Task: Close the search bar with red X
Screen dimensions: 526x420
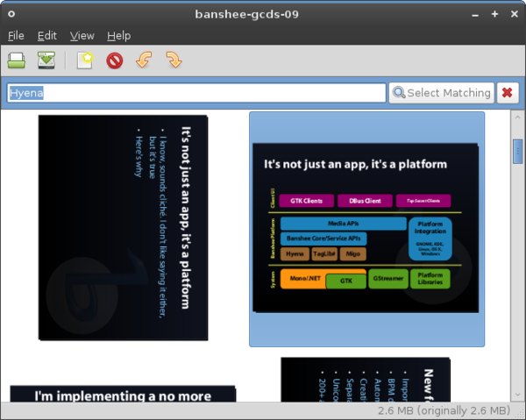Action: (508, 93)
